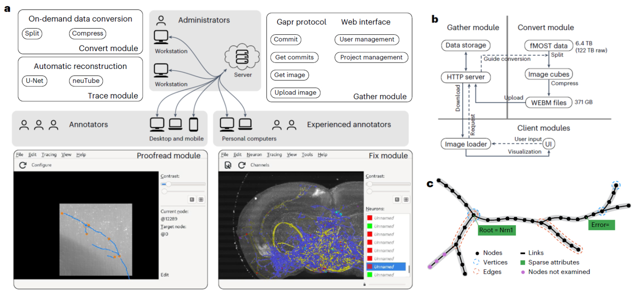Click the top Workstation computer icon
The width and height of the screenshot is (644, 295).
point(161,37)
